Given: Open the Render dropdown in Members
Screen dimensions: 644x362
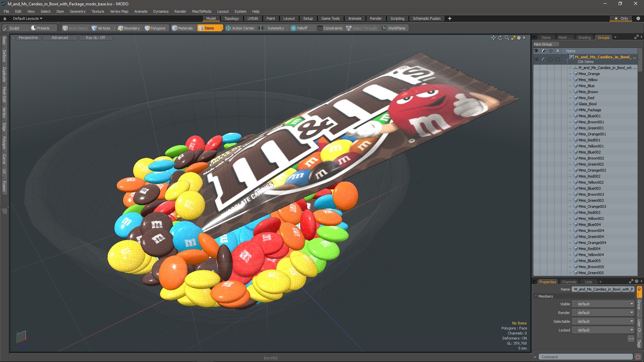Looking at the screenshot, I should (603, 313).
